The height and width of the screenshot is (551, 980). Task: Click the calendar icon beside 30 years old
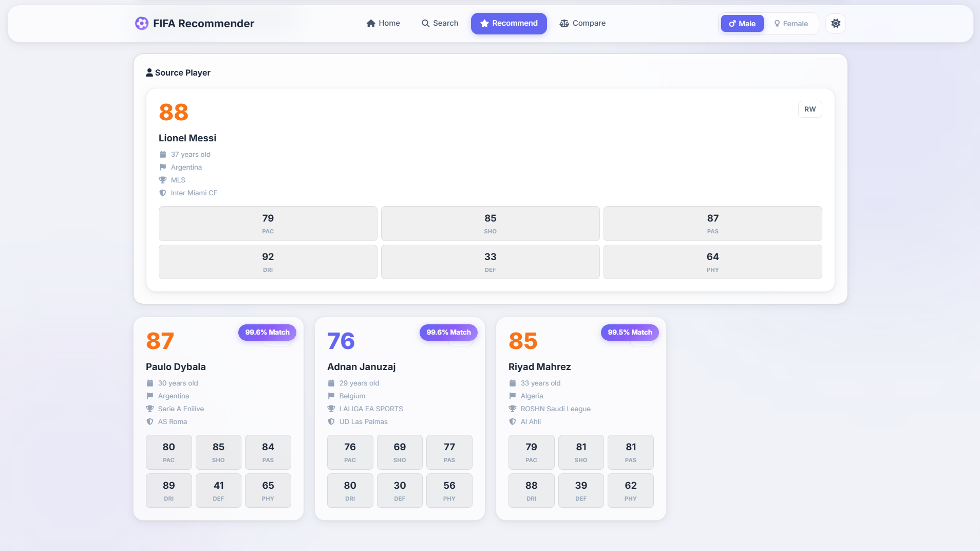[150, 383]
